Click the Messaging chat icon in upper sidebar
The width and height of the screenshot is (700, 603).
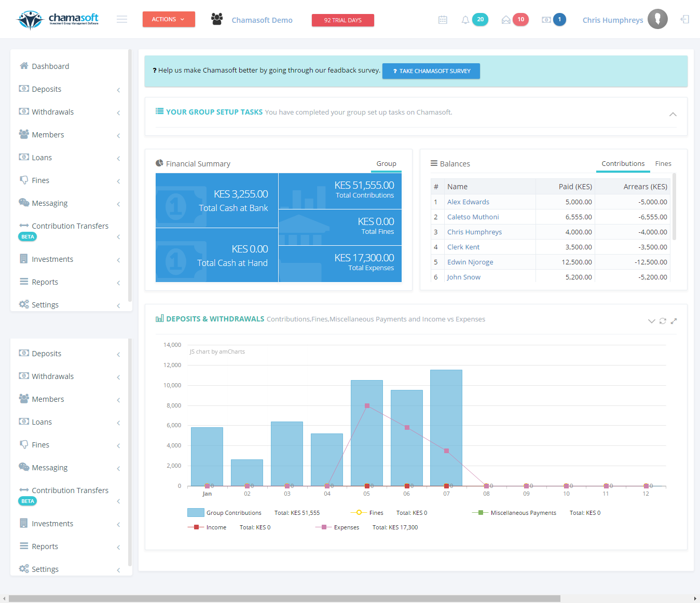coord(24,203)
